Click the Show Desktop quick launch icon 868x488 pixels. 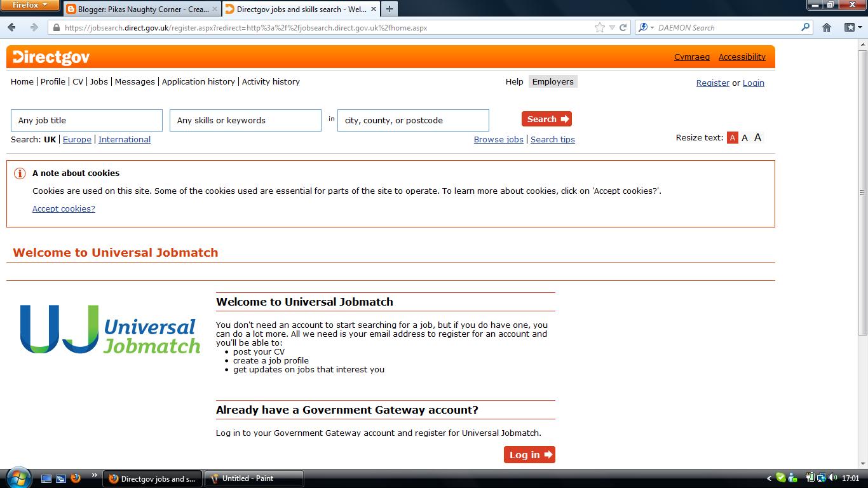click(x=46, y=478)
